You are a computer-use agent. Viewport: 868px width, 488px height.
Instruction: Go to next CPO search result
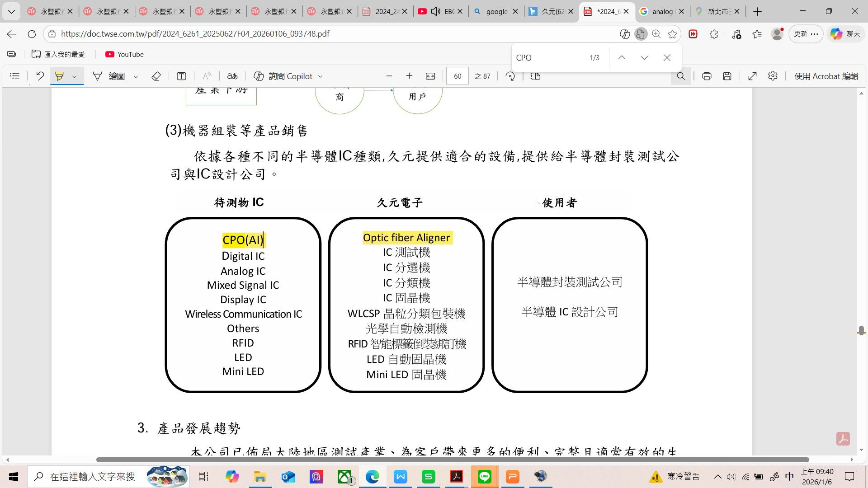point(644,57)
